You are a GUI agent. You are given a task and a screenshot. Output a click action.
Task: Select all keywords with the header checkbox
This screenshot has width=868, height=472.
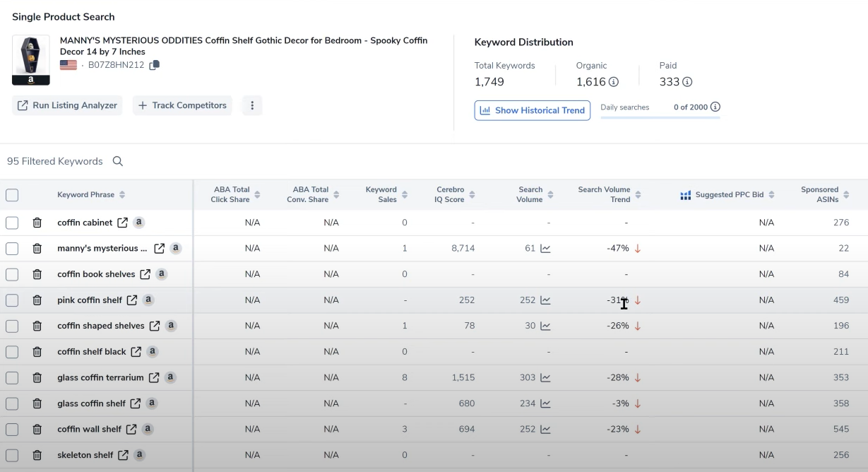click(12, 195)
